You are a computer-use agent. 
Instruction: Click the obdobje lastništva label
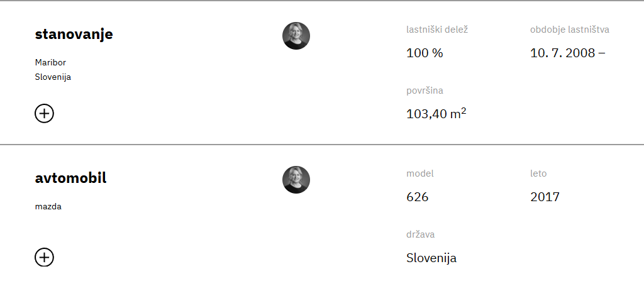pos(570,30)
